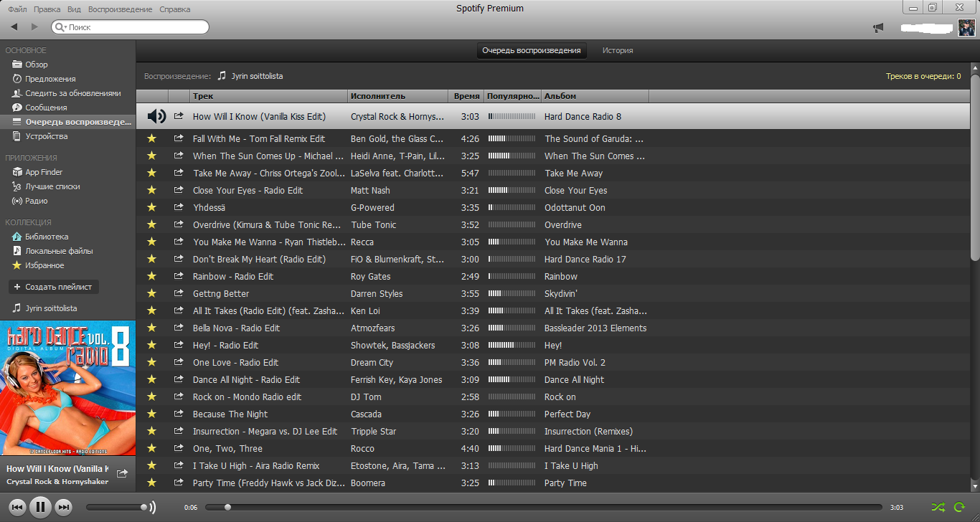980x522 pixels.
Task: Open the Jyrin soittolista link in the header
Action: tap(257, 76)
